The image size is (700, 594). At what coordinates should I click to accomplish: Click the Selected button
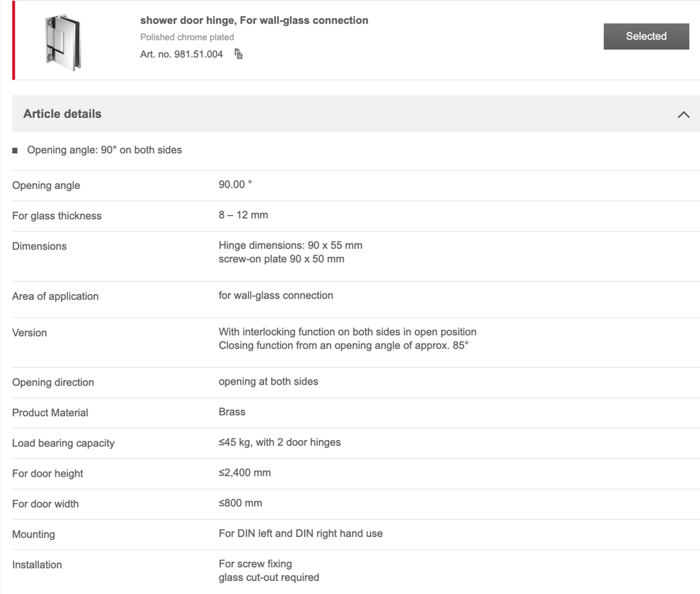click(x=646, y=36)
